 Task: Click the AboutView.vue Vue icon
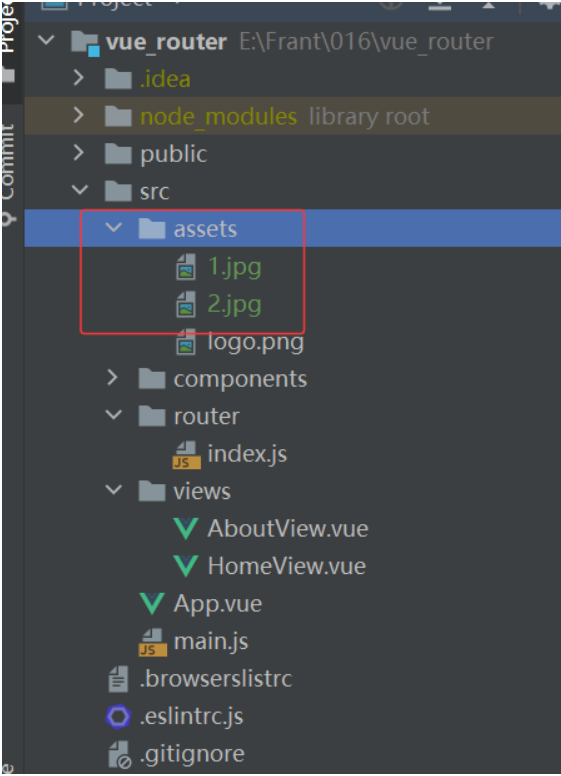(186, 529)
